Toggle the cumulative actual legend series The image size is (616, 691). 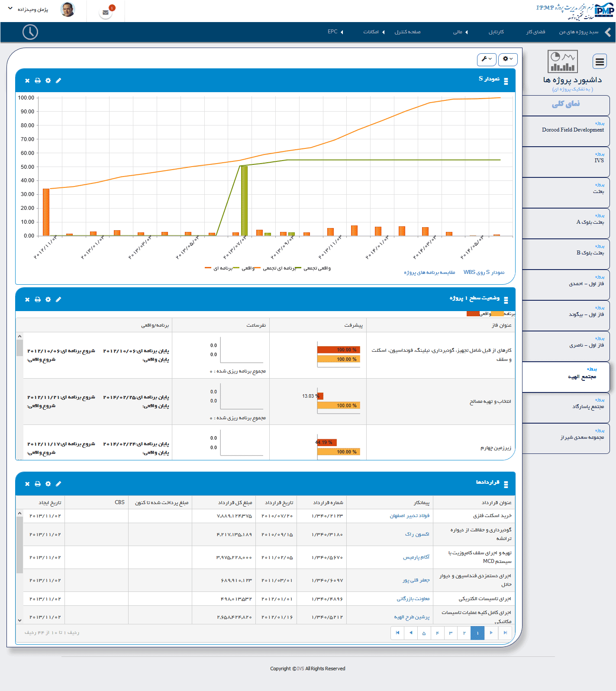[316, 268]
